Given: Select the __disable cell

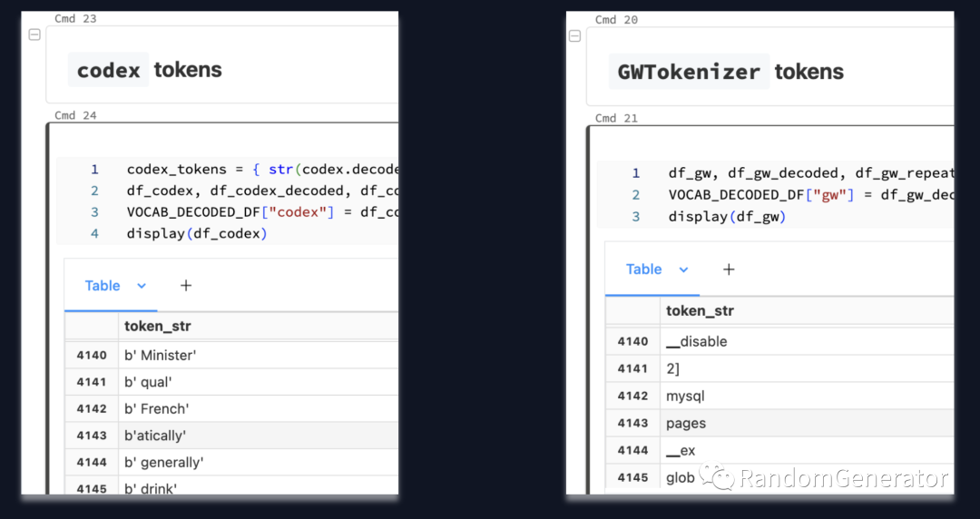Looking at the screenshot, I should tap(807, 341).
